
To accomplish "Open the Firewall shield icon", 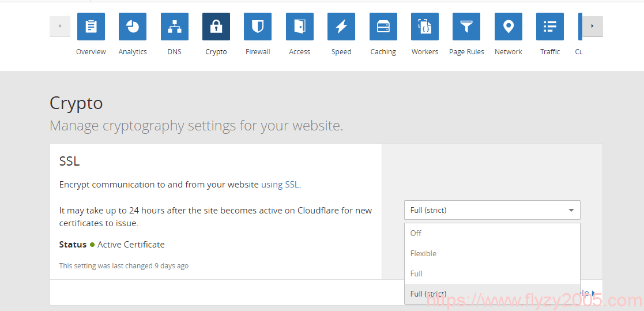I will (x=258, y=27).
